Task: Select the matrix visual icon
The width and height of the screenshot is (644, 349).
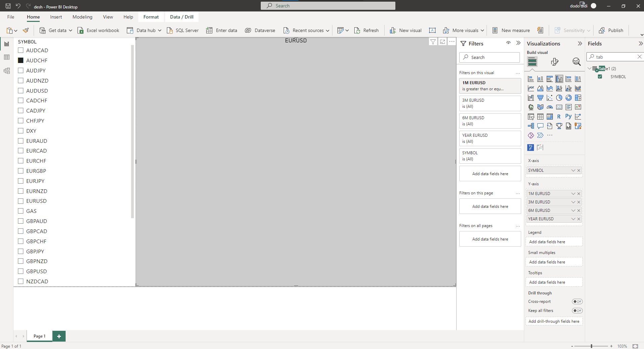Action: click(x=550, y=117)
